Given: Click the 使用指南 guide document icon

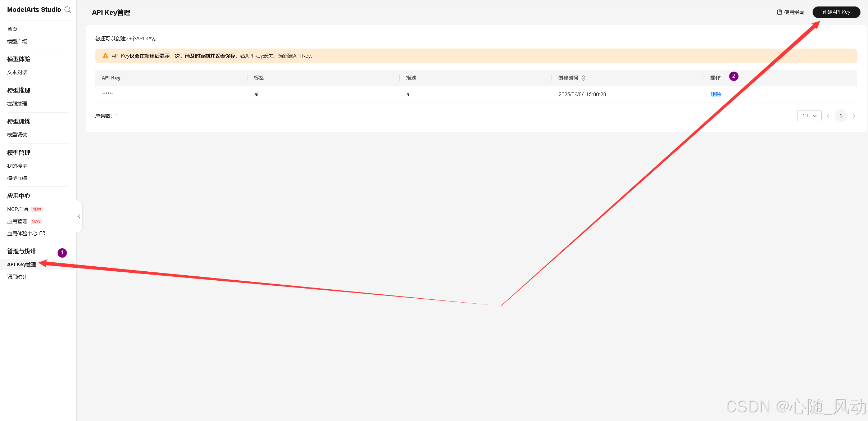Looking at the screenshot, I should [x=780, y=12].
